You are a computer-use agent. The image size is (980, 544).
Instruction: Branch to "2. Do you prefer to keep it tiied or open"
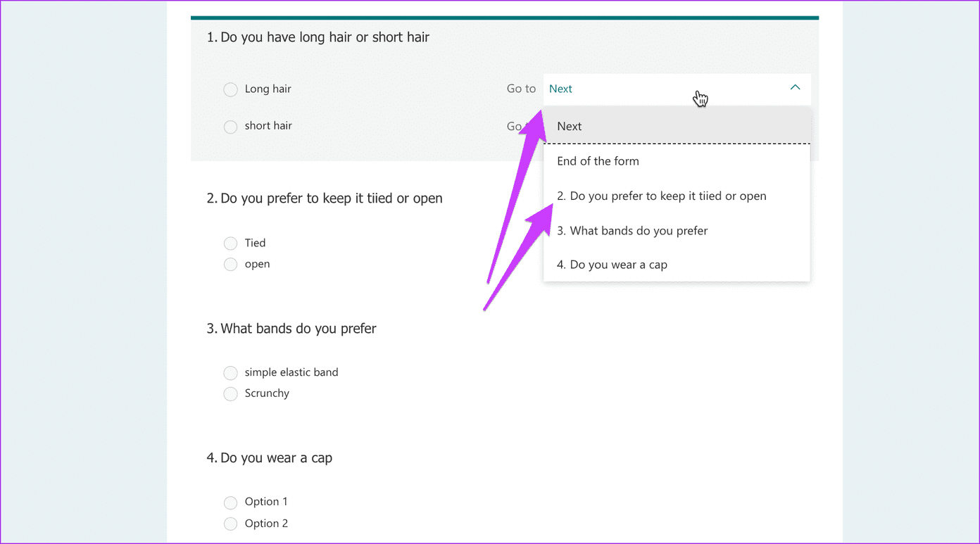(661, 196)
